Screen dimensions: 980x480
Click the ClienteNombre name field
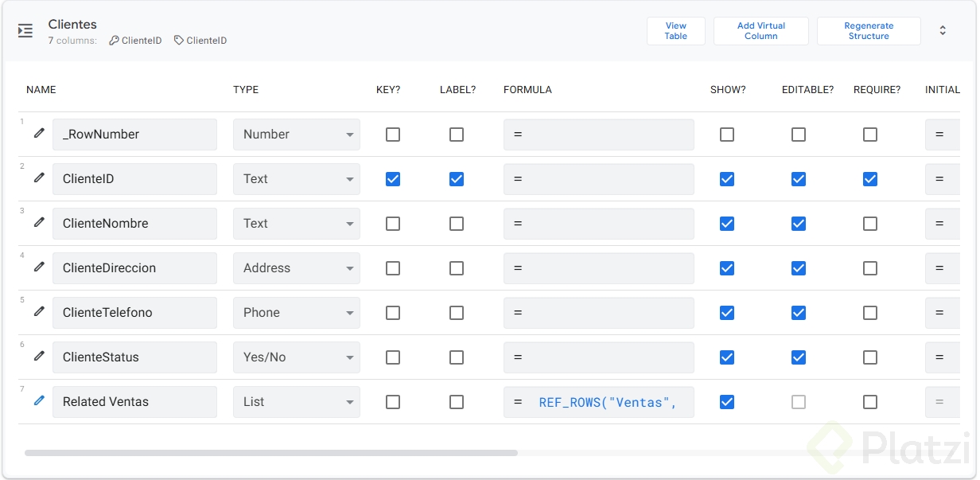[x=134, y=224]
